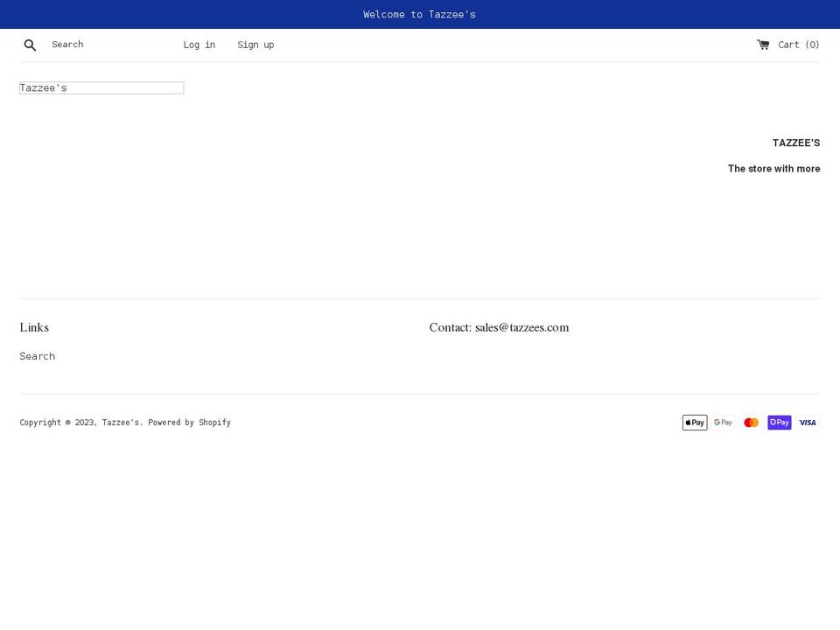Image resolution: width=840 pixels, height=630 pixels.
Task: Focus the Search text field in header
Action: (x=109, y=45)
